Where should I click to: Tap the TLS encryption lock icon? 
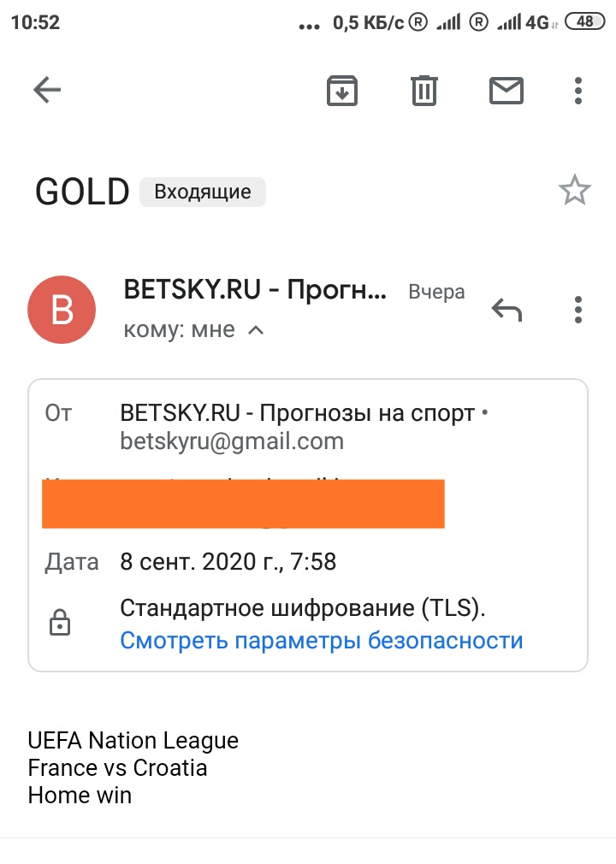(x=60, y=623)
